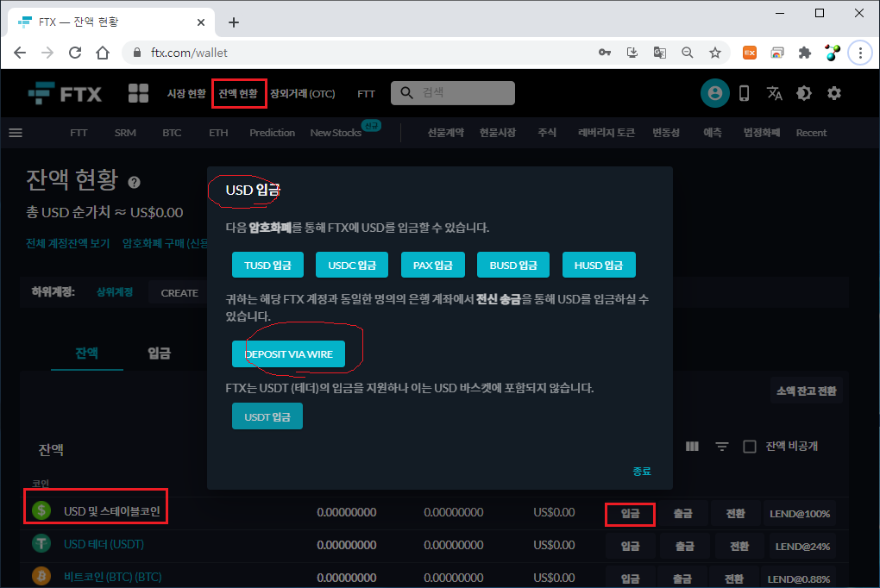Open 잔액 현황 menu

pyautogui.click(x=238, y=94)
